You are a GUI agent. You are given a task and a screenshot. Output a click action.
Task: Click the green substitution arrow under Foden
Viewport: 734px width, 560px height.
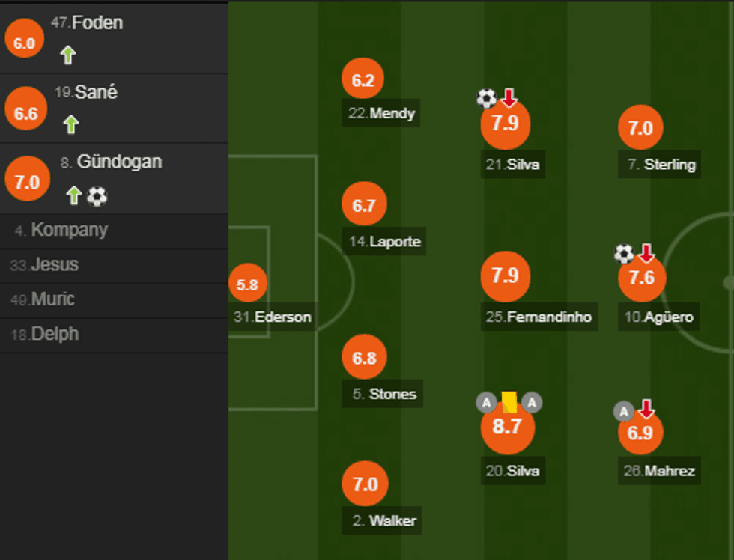[68, 55]
